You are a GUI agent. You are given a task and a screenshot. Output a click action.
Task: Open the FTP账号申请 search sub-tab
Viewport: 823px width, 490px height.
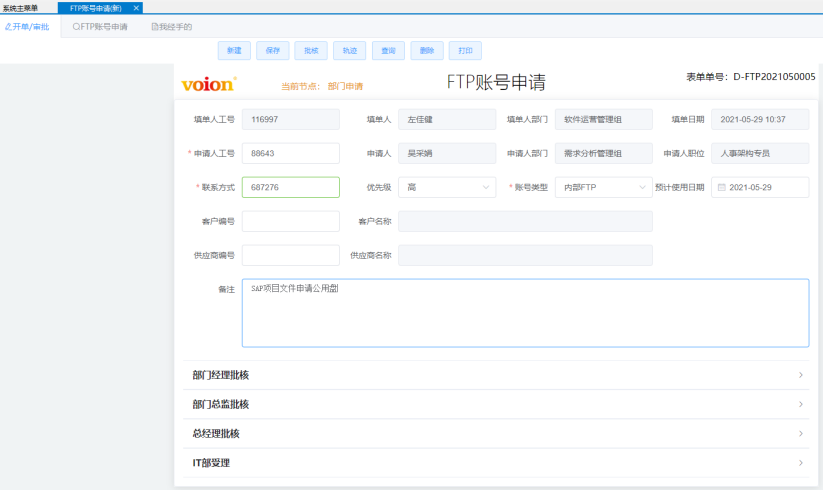(100, 27)
